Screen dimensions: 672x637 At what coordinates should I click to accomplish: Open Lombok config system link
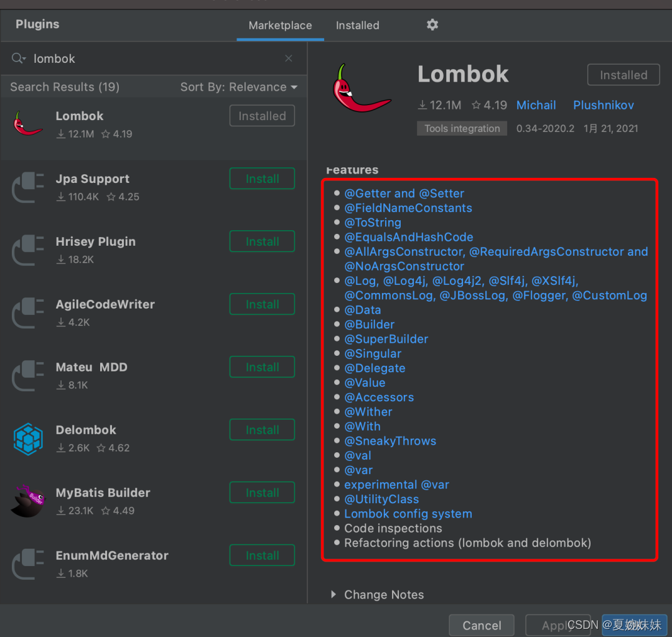point(408,514)
